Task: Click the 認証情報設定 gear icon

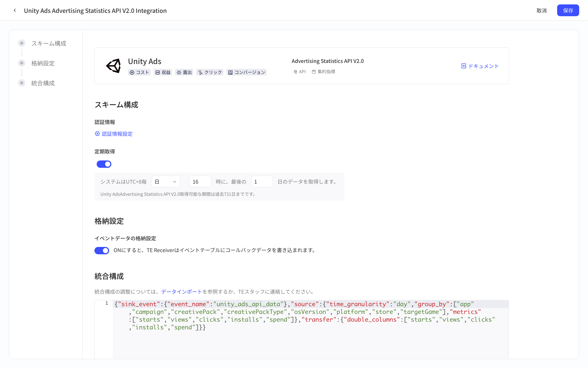Action: tap(97, 134)
